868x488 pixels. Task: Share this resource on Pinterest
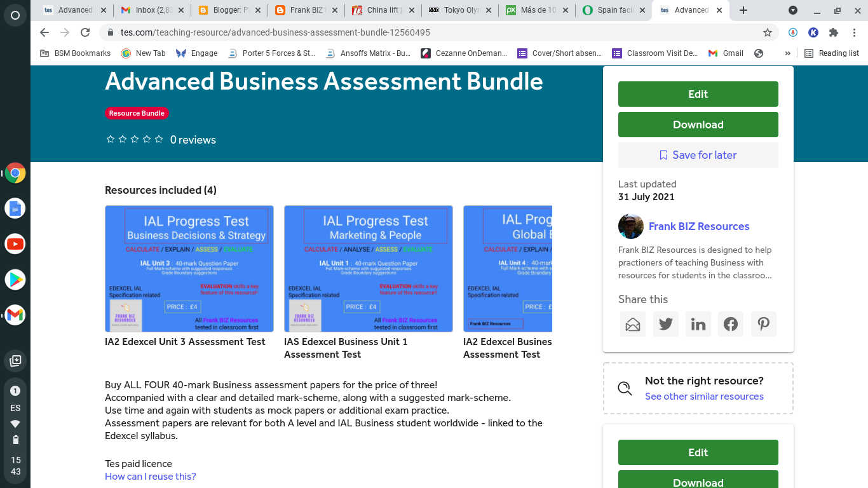[x=764, y=324]
